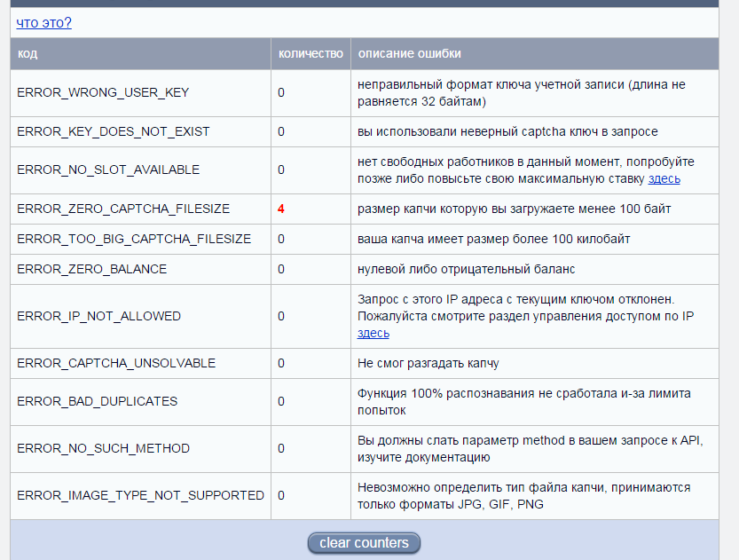Click count 0 in ERROR_BAD_DUPLICATES row
Viewport: 739px width, 560px height.
[281, 402]
